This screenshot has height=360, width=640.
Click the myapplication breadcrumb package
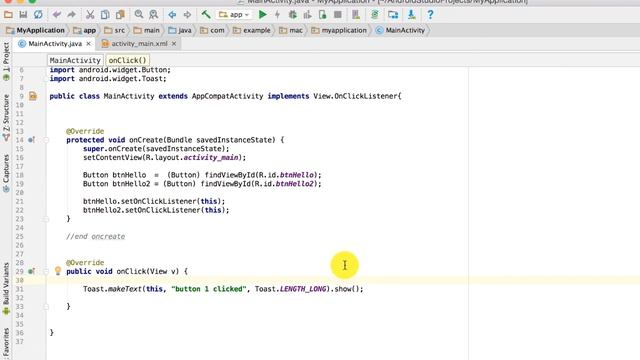(339, 30)
